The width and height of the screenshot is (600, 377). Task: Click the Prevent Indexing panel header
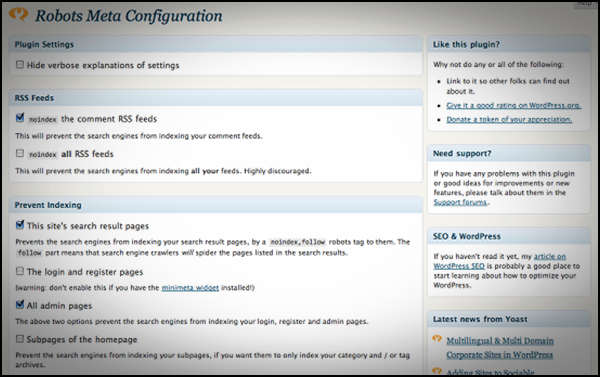(215, 205)
